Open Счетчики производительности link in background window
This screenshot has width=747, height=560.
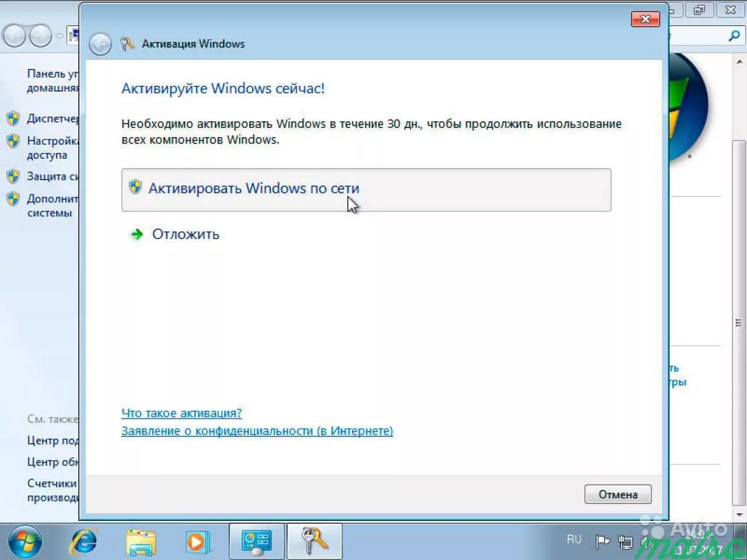pyautogui.click(x=53, y=490)
